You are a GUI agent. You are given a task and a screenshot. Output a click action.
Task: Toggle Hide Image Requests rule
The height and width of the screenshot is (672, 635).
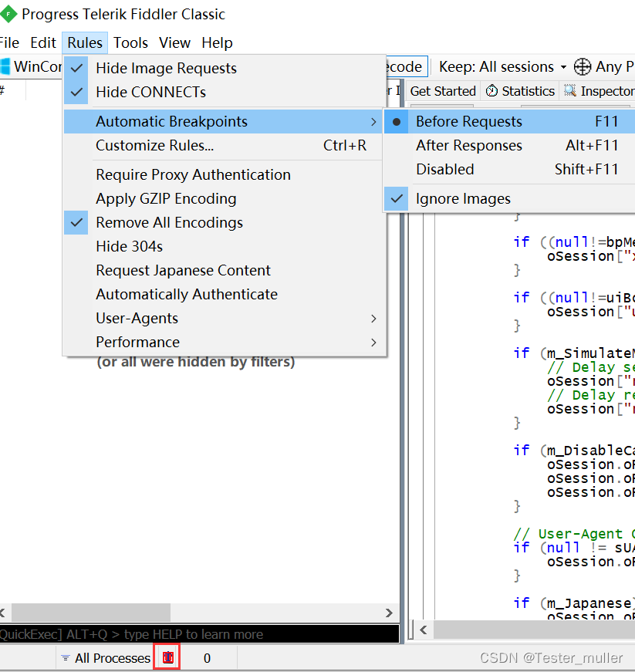click(x=225, y=68)
